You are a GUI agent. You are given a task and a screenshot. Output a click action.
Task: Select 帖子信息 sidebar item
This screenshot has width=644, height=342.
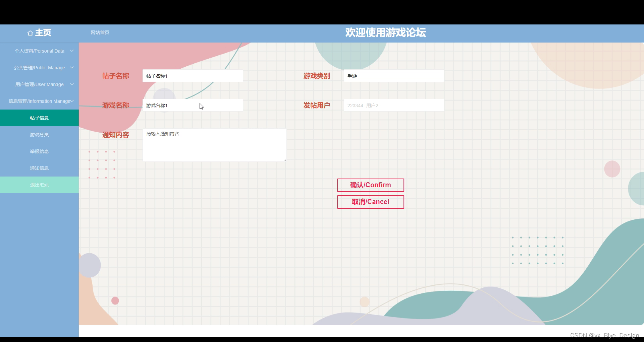pyautogui.click(x=39, y=118)
